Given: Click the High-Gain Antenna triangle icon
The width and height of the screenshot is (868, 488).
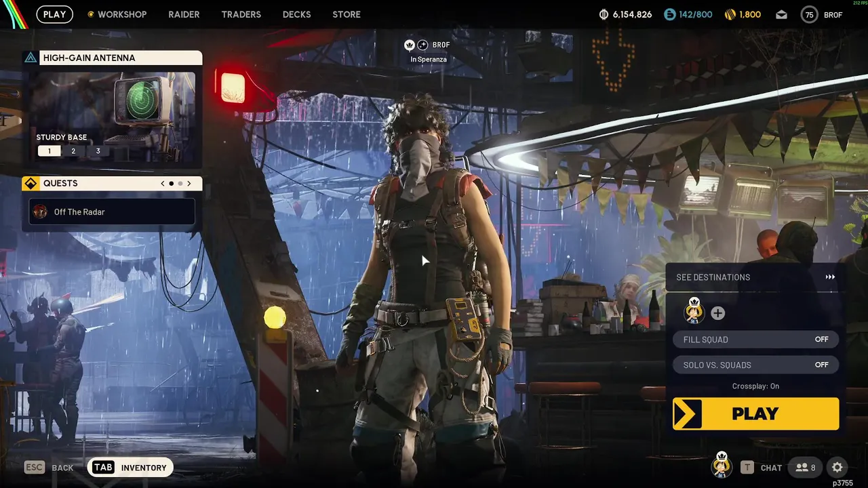Looking at the screenshot, I should pos(31,58).
